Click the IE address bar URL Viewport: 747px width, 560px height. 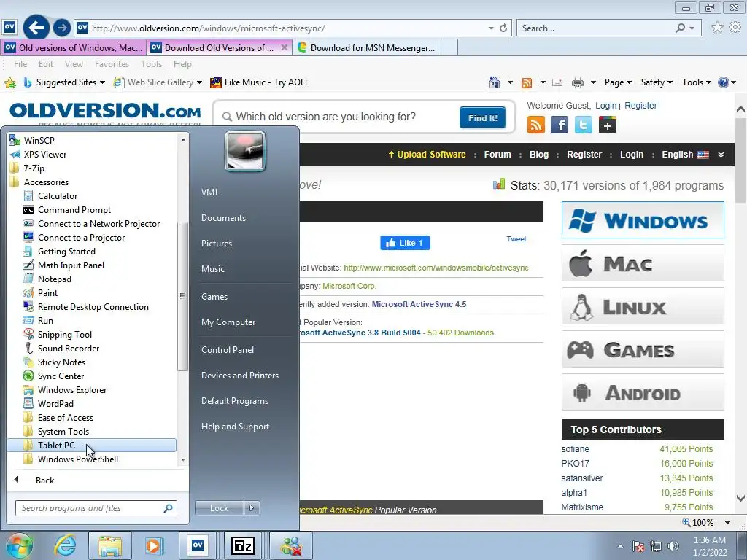208,28
